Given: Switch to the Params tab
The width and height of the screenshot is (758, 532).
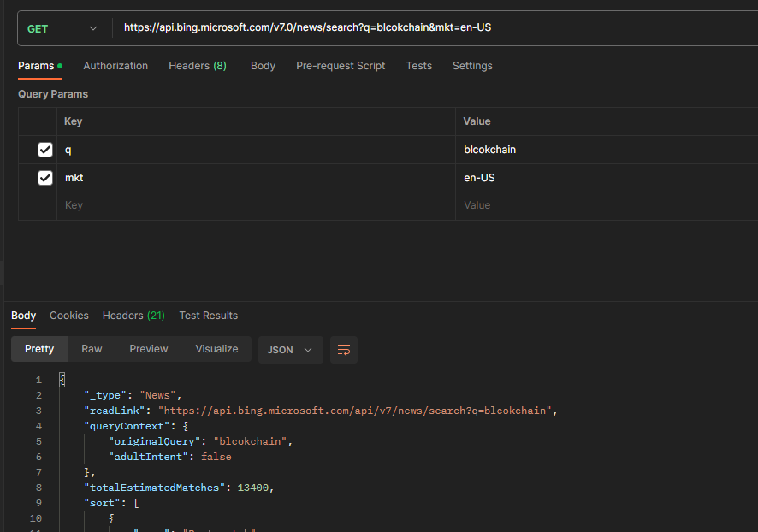Looking at the screenshot, I should [40, 66].
